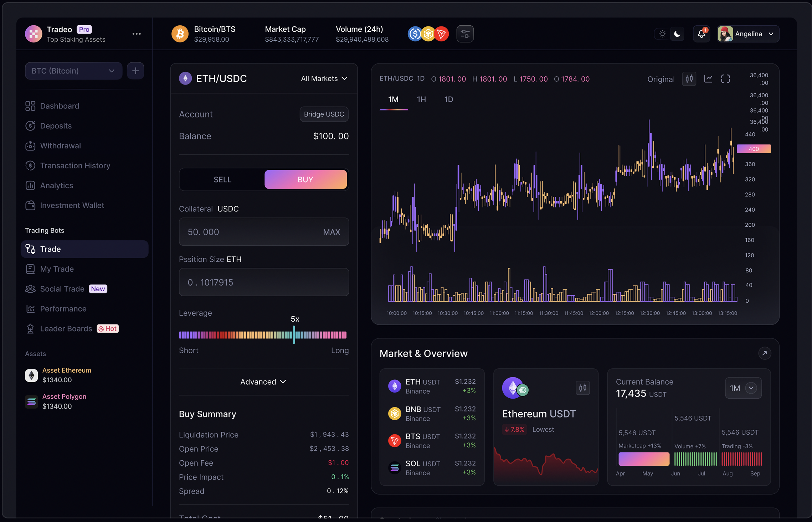Click the leverage slider bar
812x522 pixels.
tap(263, 335)
